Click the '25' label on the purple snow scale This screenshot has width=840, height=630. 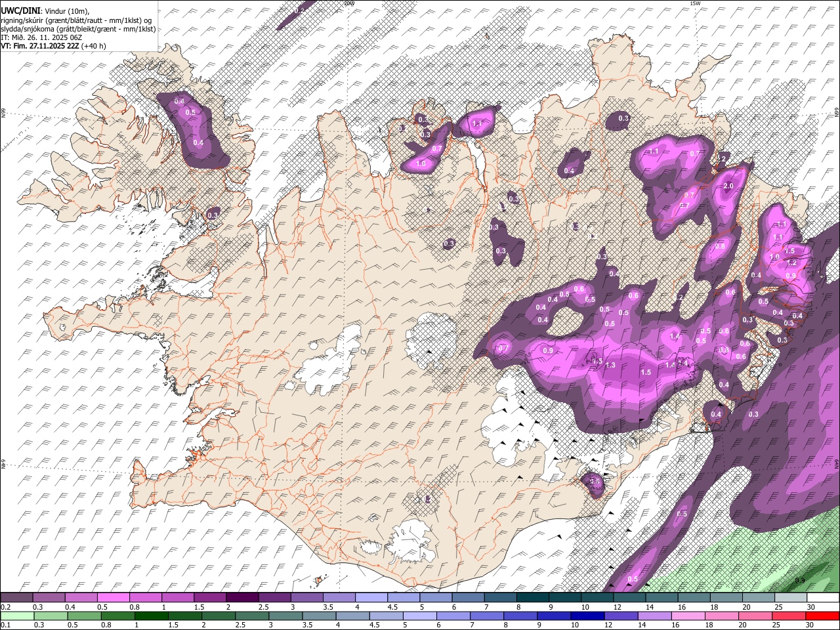coord(778,607)
